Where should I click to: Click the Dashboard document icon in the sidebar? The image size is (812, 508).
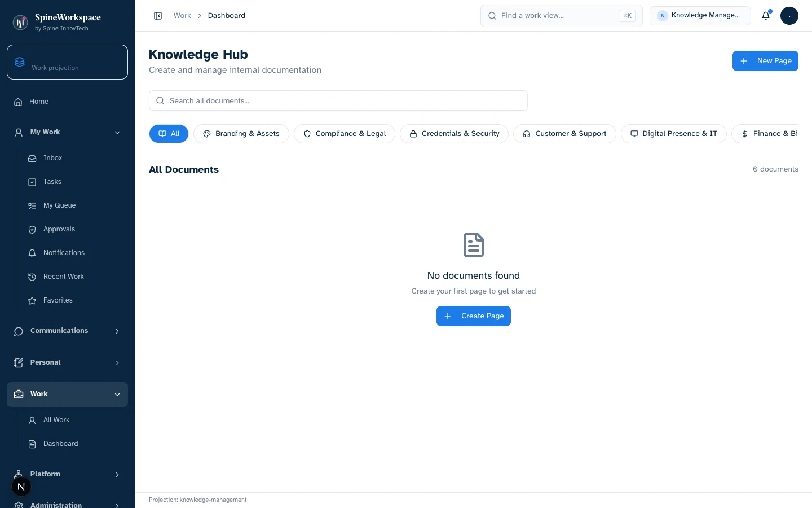pyautogui.click(x=32, y=444)
